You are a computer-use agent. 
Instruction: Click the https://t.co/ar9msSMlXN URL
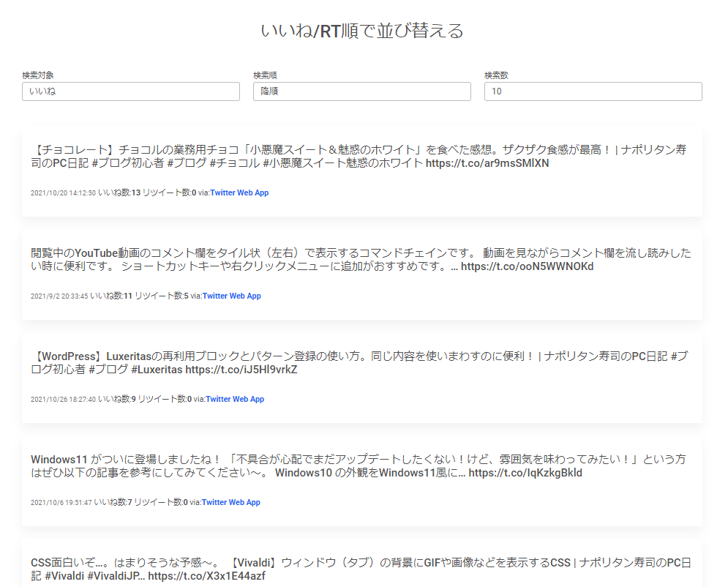tap(487, 163)
